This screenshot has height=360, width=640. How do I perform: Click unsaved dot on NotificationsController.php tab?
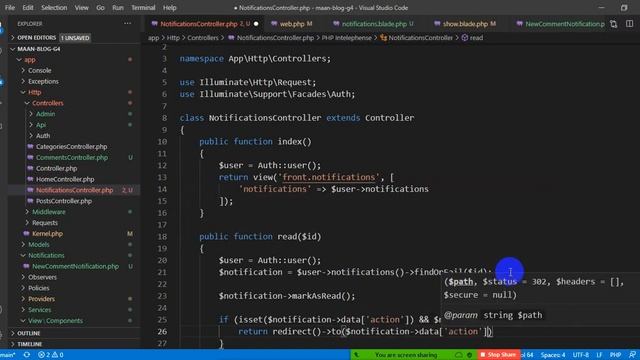[x=256, y=24]
